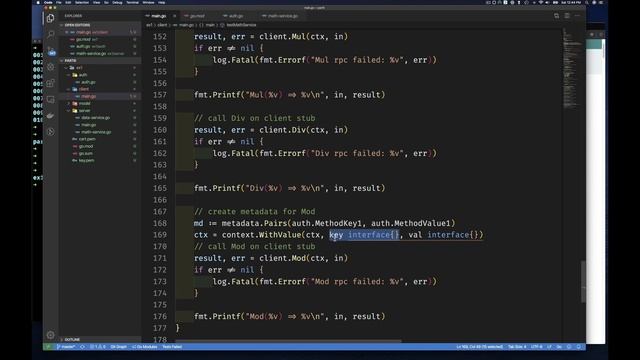Screen dimensions: 640x360
Task: Select the main.go editor tab
Action: coord(158,16)
